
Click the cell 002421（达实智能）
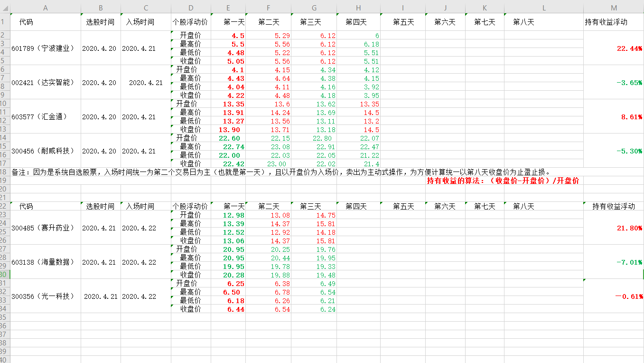coord(46,83)
